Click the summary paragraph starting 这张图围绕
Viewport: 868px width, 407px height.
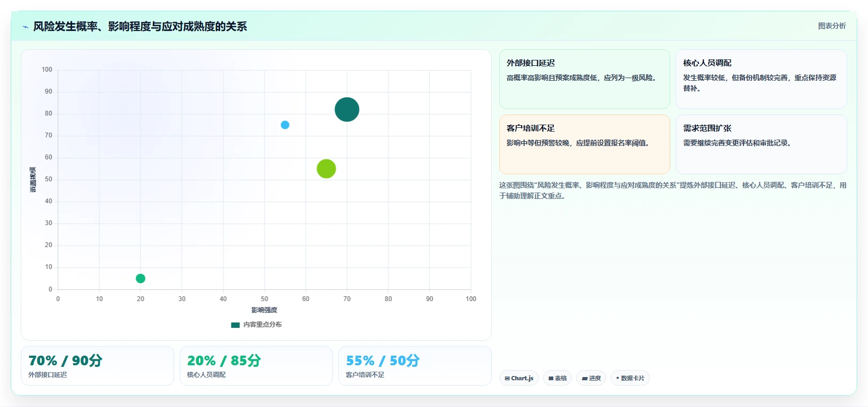[673, 190]
